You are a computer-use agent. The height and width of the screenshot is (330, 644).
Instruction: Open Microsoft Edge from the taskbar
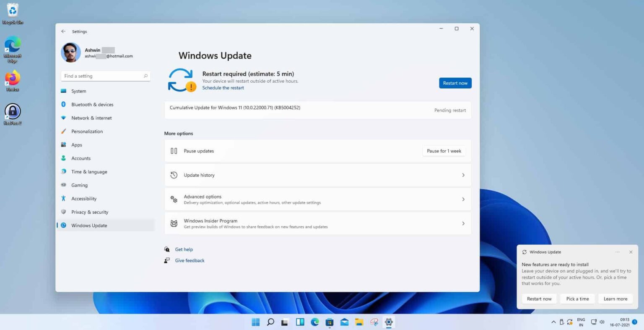314,322
